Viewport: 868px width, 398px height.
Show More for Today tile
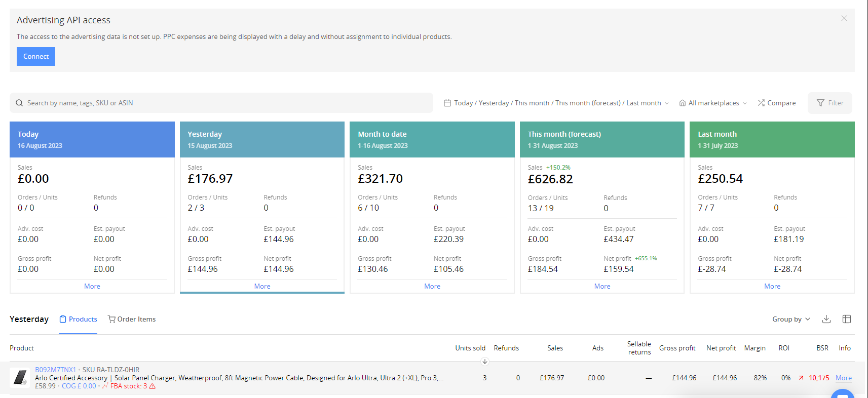[x=92, y=286]
